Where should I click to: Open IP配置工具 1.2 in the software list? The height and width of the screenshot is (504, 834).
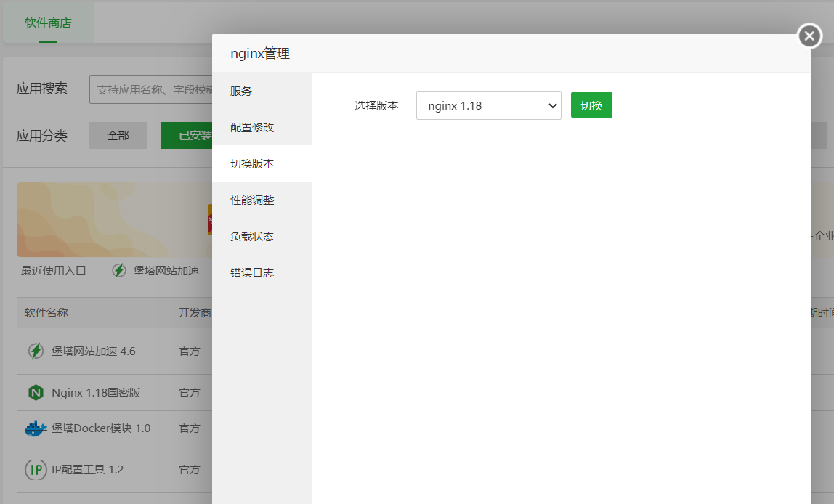[87, 469]
